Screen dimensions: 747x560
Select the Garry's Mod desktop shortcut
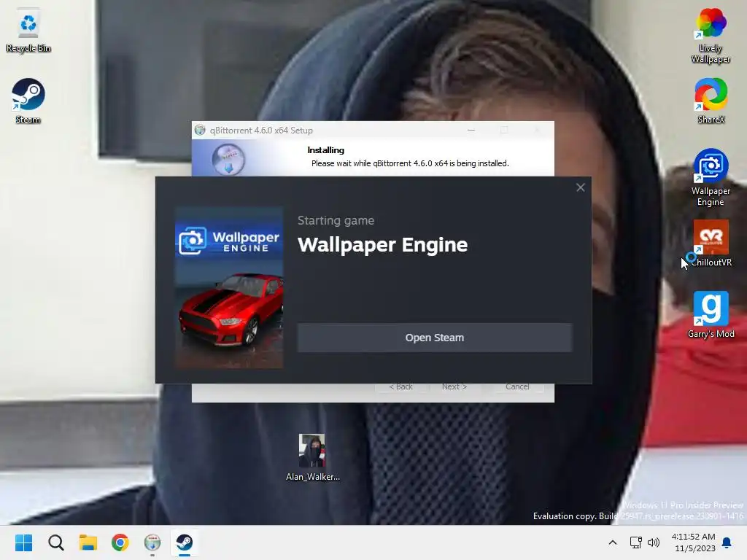click(x=711, y=315)
